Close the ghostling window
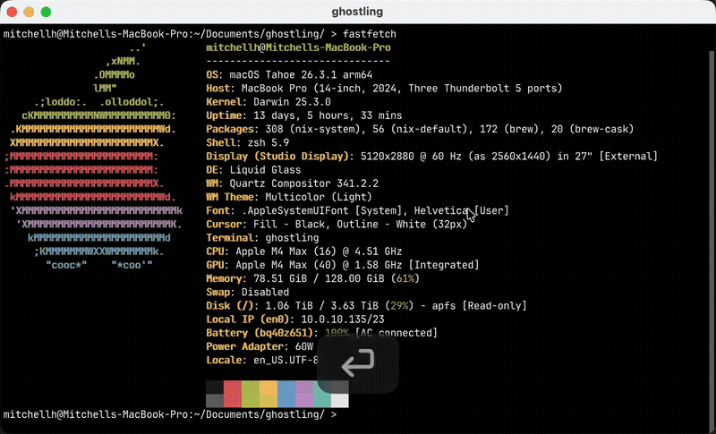This screenshot has width=716, height=434. [x=12, y=12]
